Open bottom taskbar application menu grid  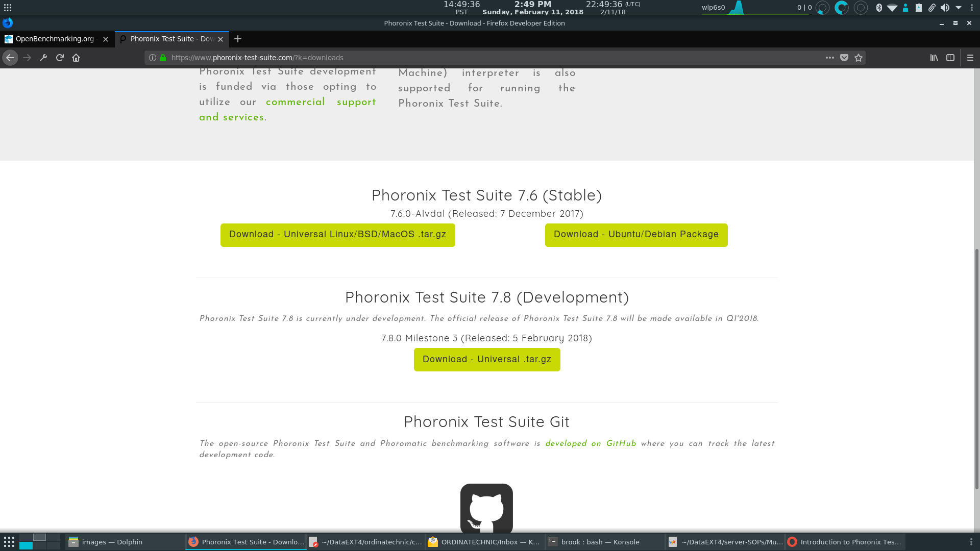pyautogui.click(x=9, y=542)
